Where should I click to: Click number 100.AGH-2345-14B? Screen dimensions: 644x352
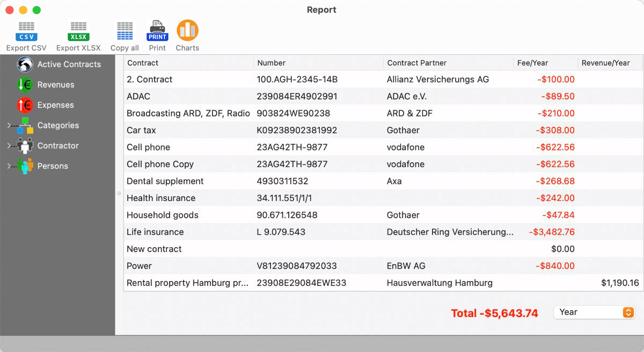297,80
